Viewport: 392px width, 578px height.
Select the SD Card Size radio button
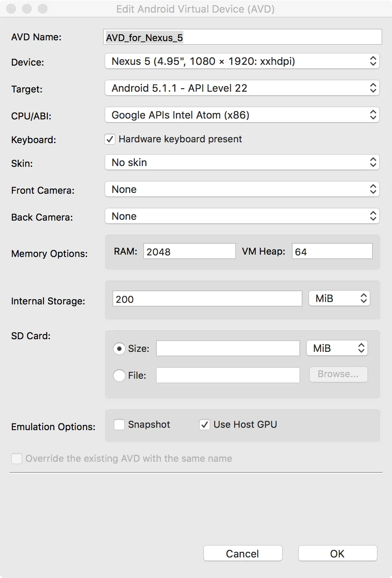(x=119, y=349)
